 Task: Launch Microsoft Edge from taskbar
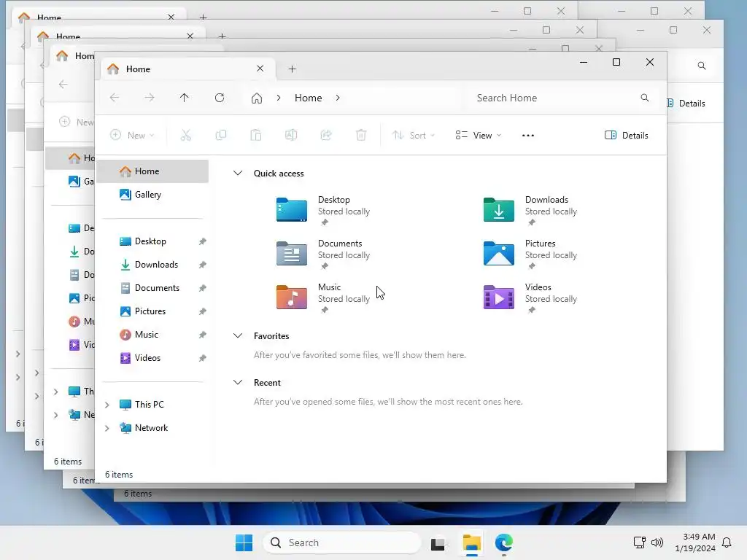point(504,542)
